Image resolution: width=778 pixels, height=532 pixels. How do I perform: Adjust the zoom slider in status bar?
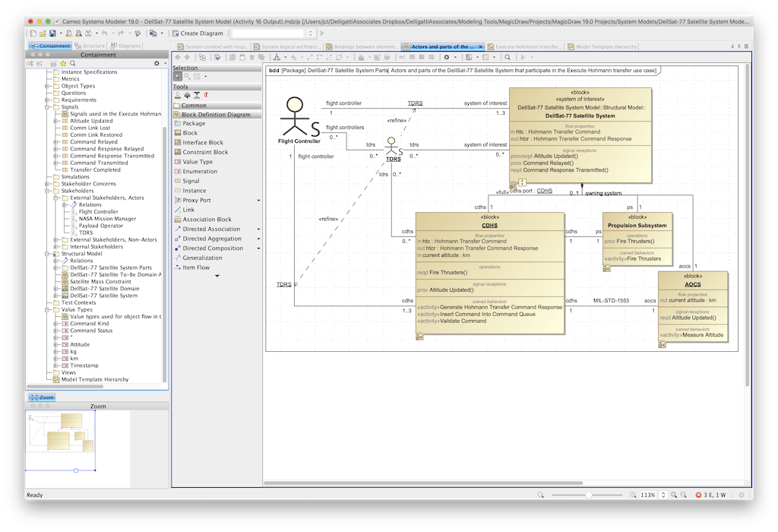pos(588,495)
